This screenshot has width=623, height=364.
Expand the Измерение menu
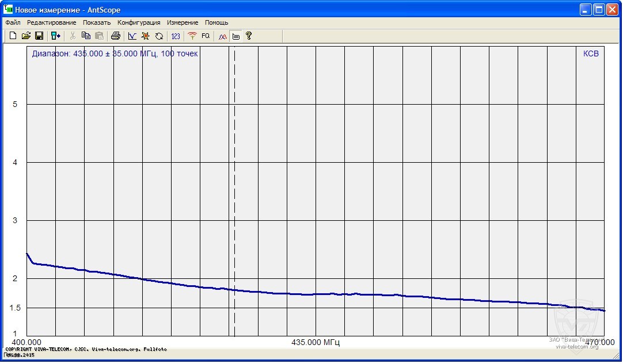183,22
